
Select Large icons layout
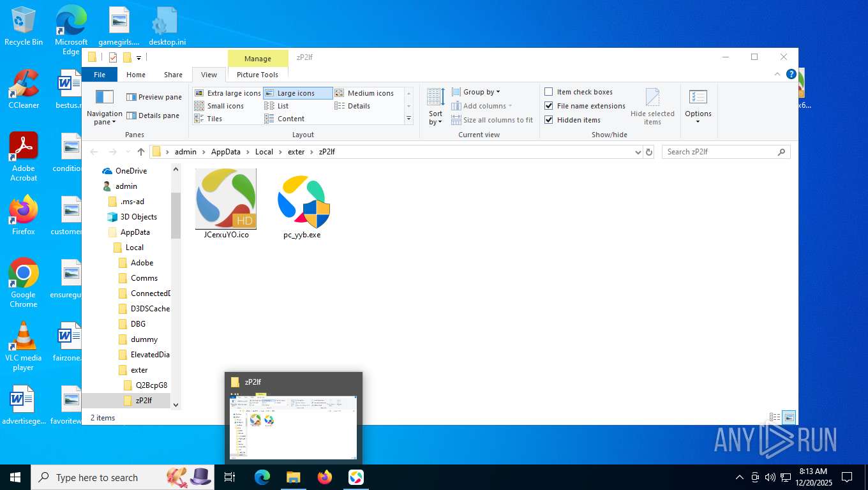point(297,93)
